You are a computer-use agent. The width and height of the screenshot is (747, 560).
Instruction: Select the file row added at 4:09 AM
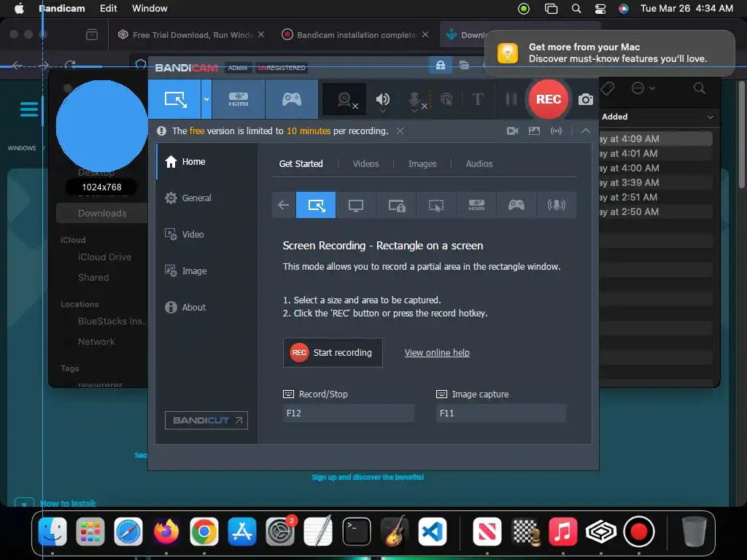(x=656, y=139)
